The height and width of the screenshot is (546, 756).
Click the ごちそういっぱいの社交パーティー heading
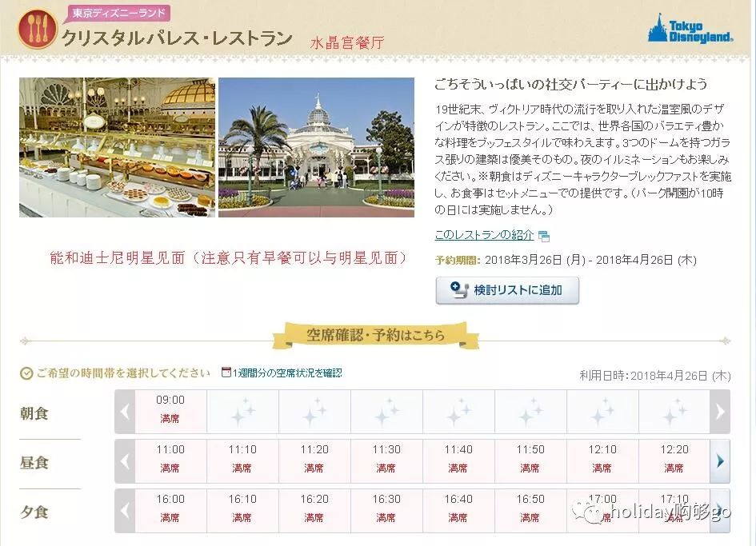point(571,84)
